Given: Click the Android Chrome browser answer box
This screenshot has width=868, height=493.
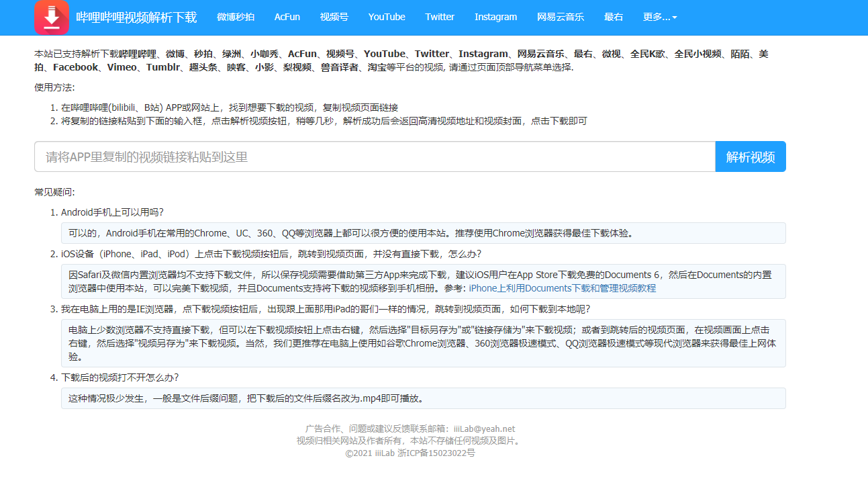Looking at the screenshot, I should (x=424, y=233).
